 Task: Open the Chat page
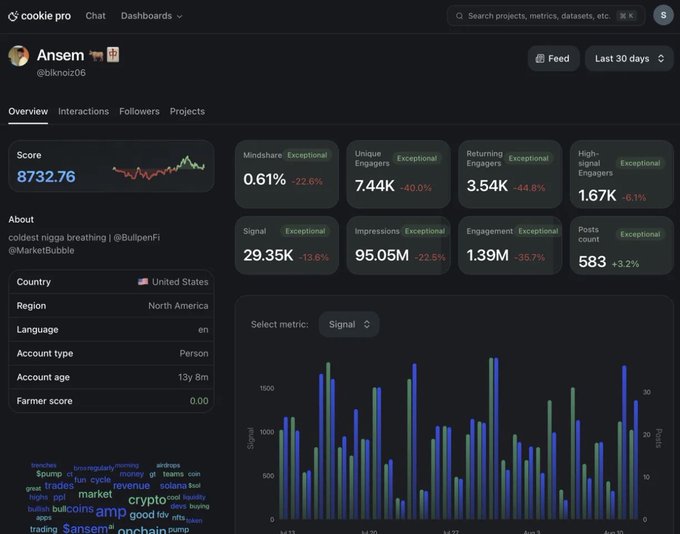[x=95, y=16]
